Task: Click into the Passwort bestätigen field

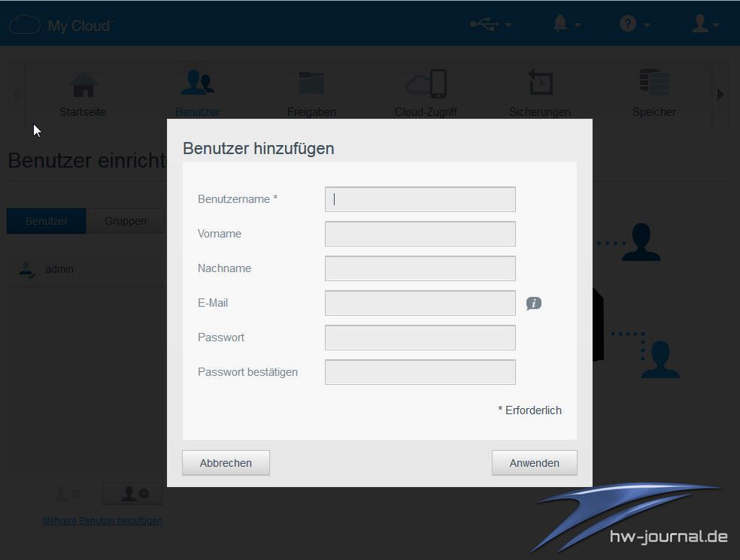Action: 420,372
